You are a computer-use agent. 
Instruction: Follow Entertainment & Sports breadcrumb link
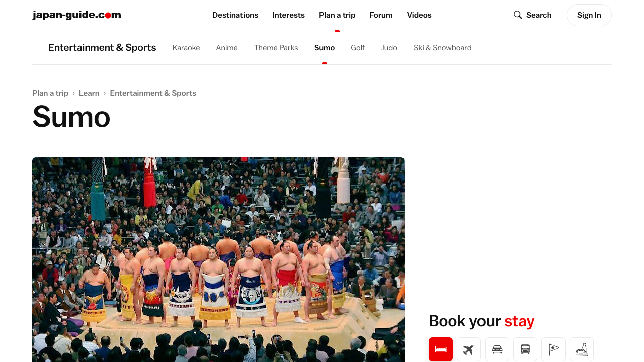coord(153,93)
